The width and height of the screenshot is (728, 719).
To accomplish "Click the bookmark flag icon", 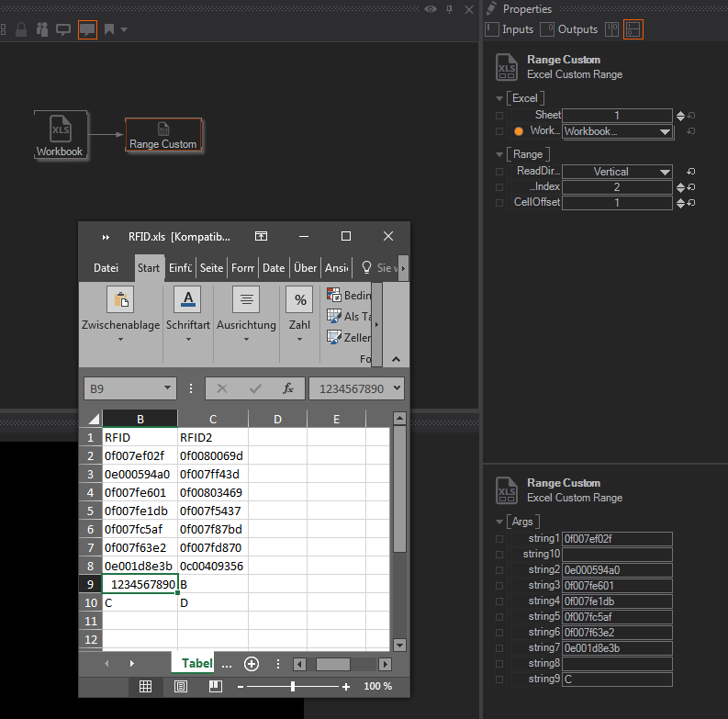I will (x=109, y=28).
